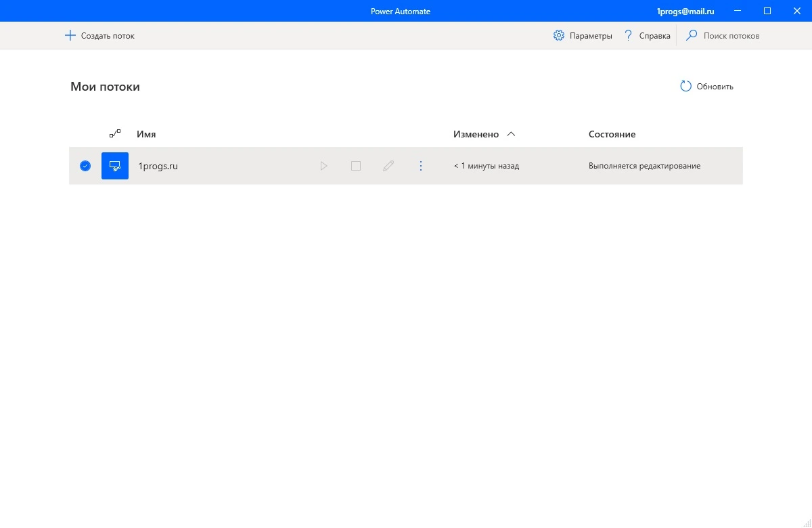Click the plus icon to create flow
The image size is (812, 528).
click(70, 35)
